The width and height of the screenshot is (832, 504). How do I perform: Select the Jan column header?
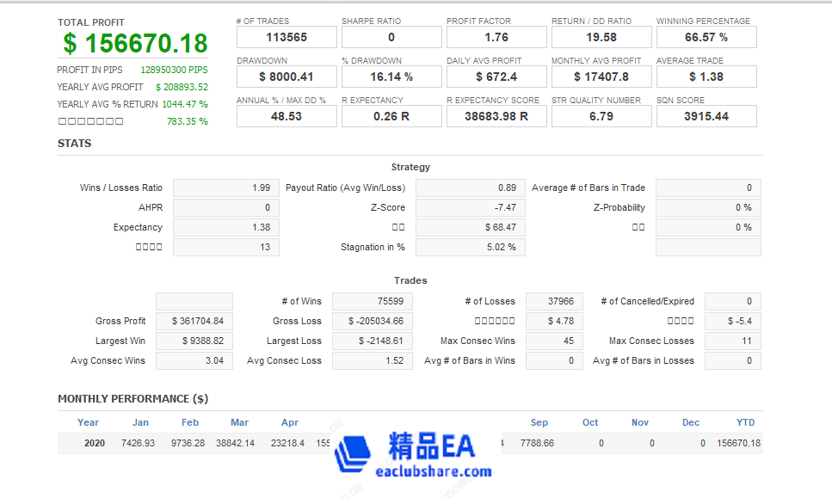pyautogui.click(x=141, y=422)
